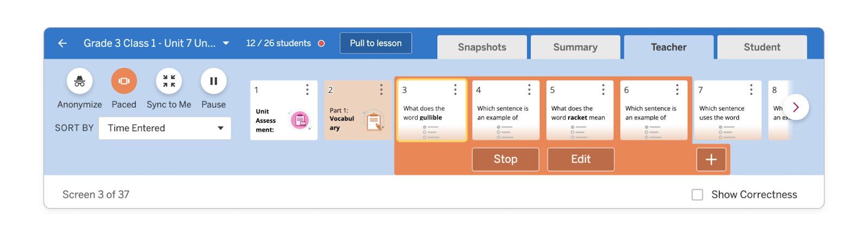Open the three-dot menu on screen 1
Viewport: 868px width, 236px height.
click(307, 90)
